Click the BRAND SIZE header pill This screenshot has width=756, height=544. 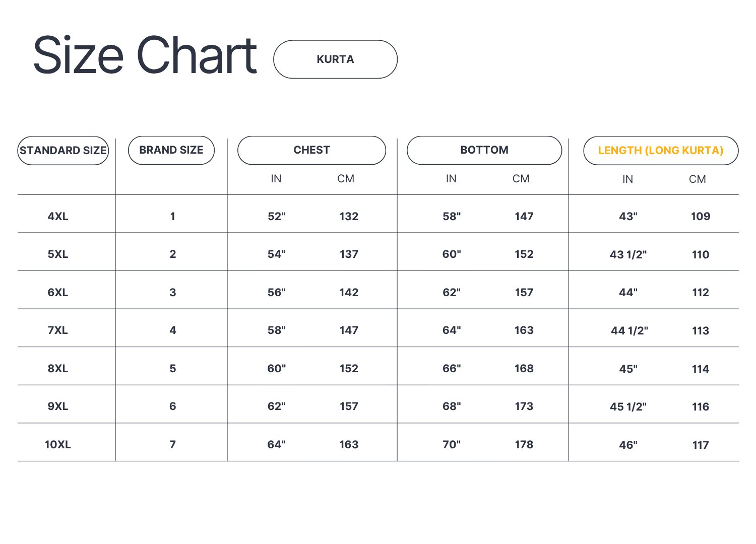[171, 150]
